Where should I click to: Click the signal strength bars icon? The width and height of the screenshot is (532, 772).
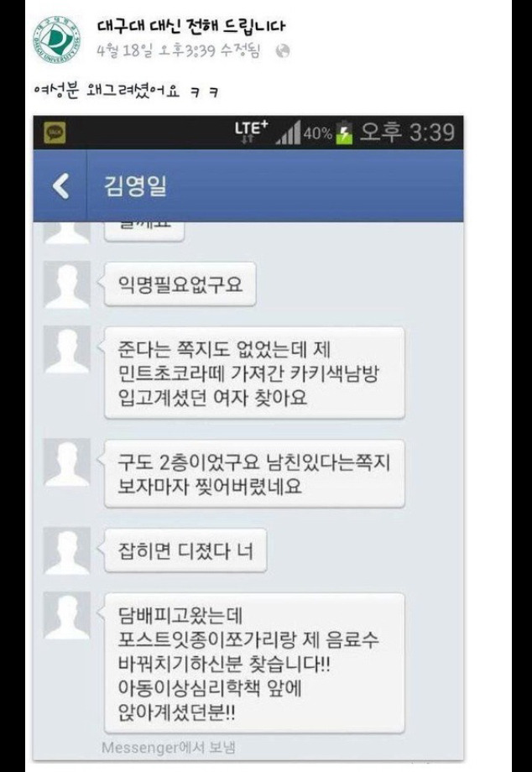click(x=288, y=133)
